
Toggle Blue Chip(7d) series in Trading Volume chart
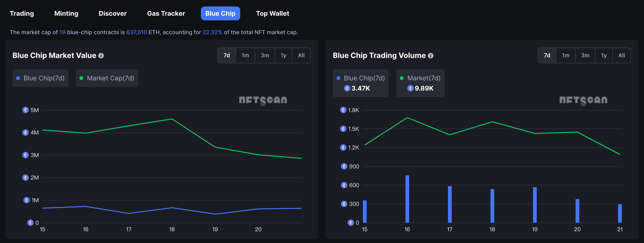pos(361,83)
